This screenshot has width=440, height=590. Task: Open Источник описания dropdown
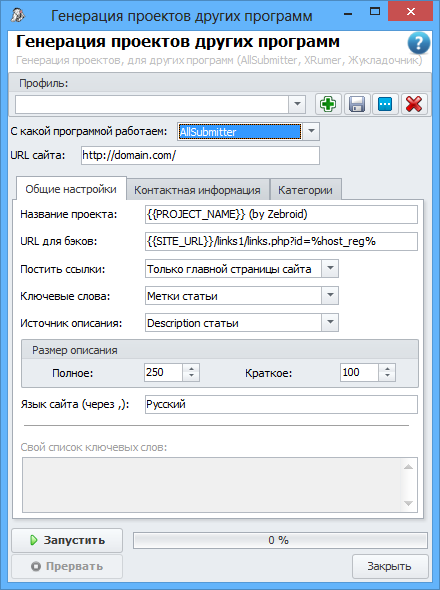(330, 323)
